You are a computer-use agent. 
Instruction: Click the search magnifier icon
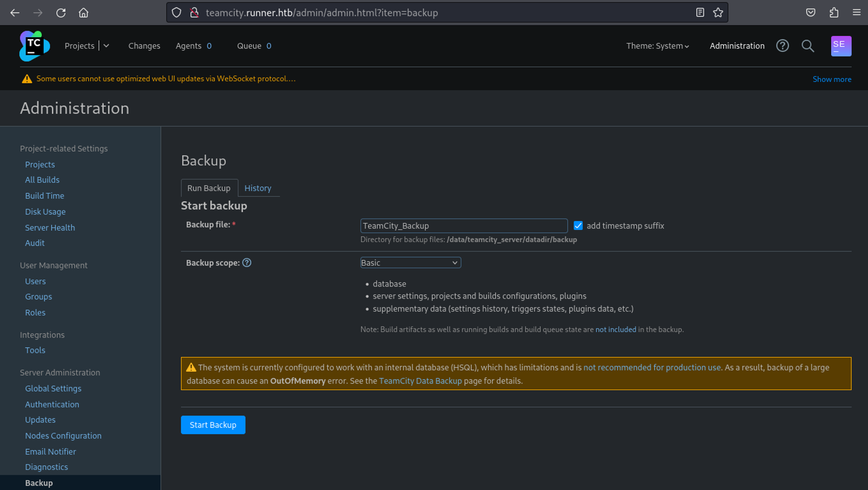pos(807,46)
